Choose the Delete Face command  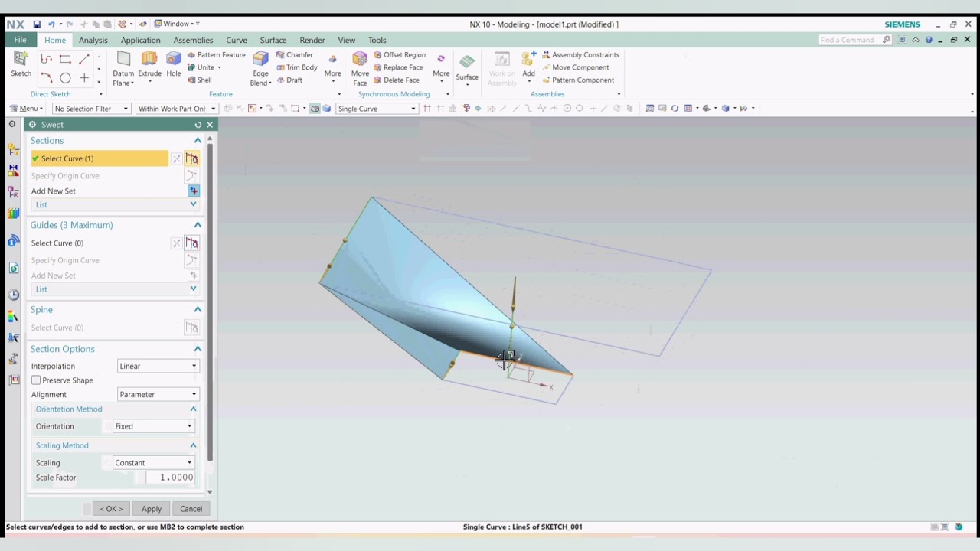(x=396, y=80)
